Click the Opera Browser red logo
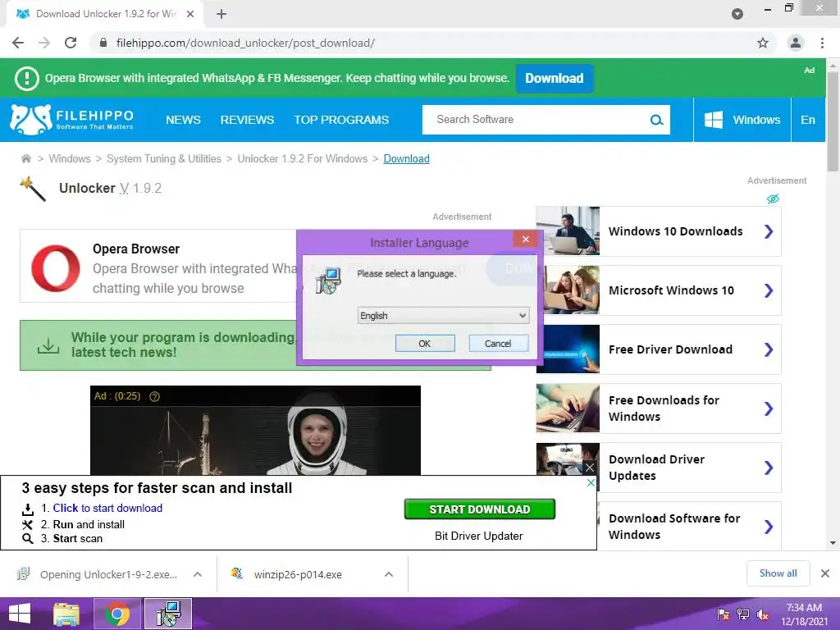Viewport: 840px width, 630px height. pyautogui.click(x=56, y=268)
